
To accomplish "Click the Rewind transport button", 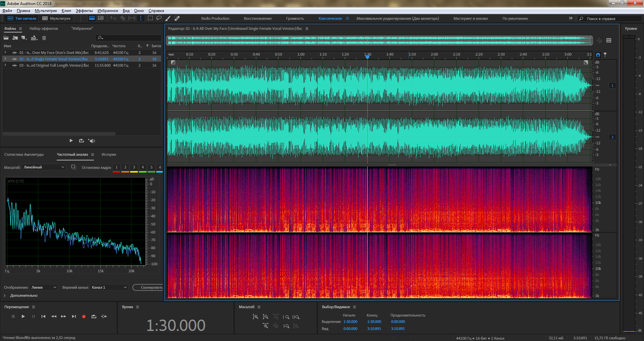I will (54, 316).
